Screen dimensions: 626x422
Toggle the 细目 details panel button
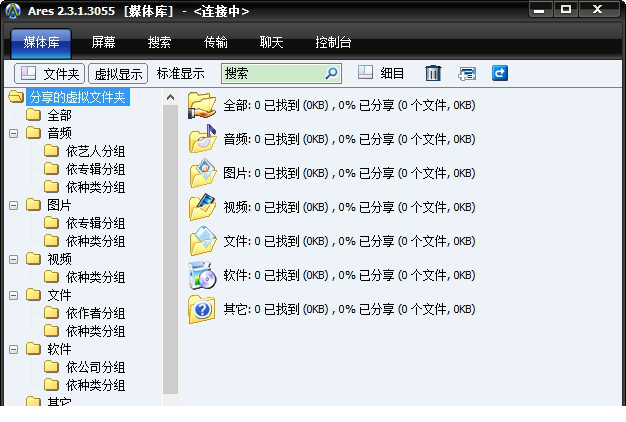point(380,73)
